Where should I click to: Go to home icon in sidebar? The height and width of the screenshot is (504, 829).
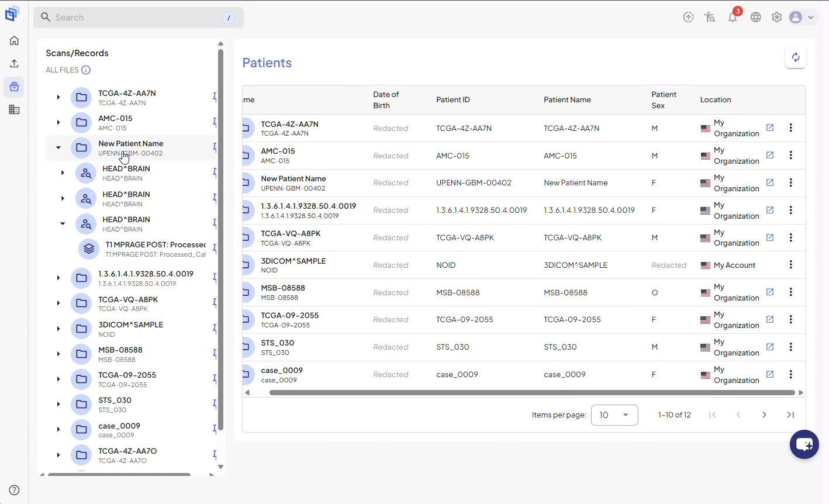[14, 40]
